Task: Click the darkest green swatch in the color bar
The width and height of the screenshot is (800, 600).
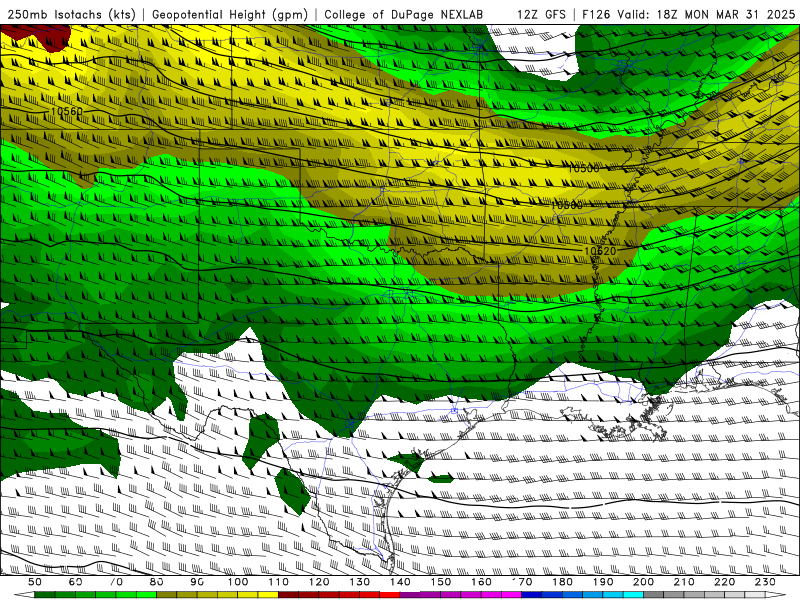Action: click(45, 595)
